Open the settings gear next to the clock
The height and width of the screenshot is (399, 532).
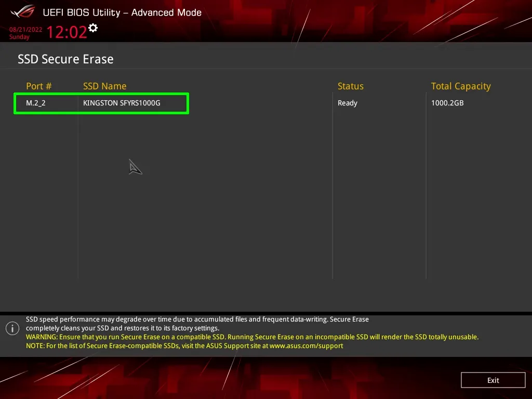click(x=93, y=28)
